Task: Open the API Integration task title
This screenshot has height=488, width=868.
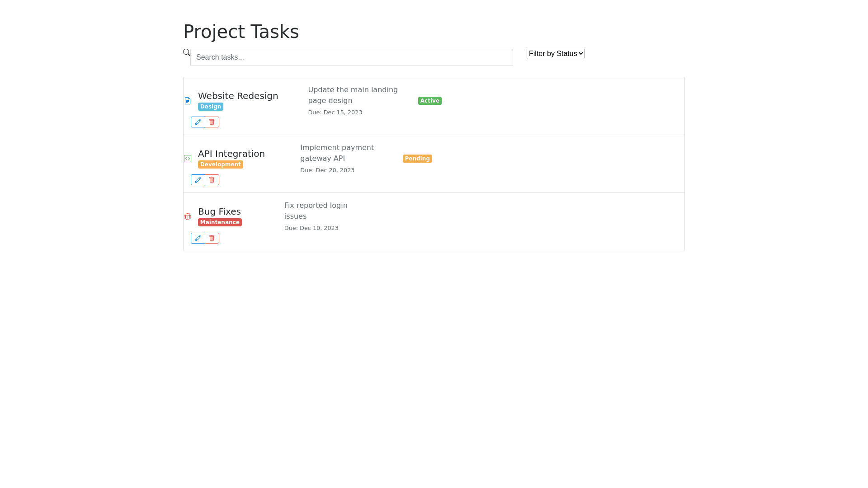Action: point(231,154)
